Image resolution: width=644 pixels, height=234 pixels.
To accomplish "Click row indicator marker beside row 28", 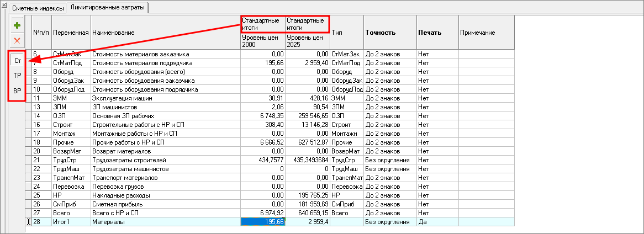I will (x=29, y=221).
